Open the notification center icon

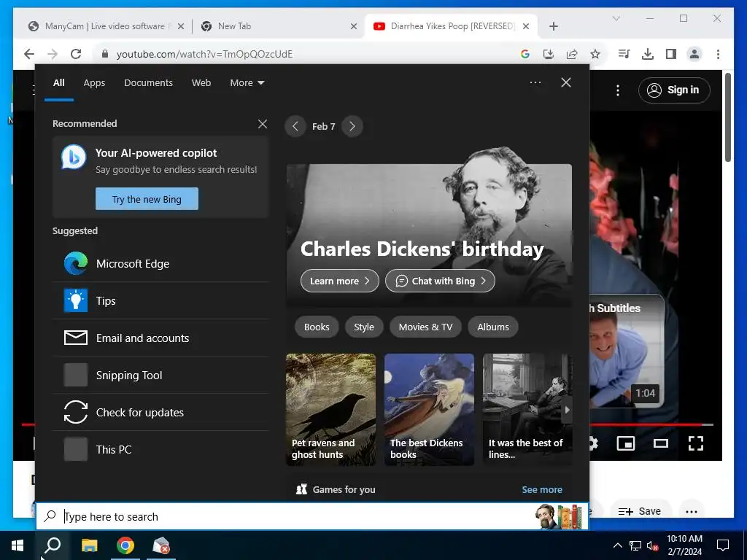[723, 545]
